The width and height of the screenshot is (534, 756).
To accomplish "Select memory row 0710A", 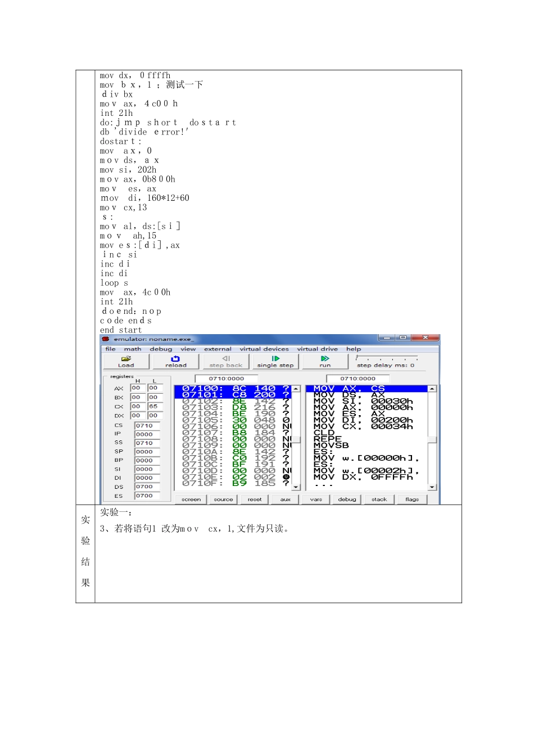I will (233, 452).
